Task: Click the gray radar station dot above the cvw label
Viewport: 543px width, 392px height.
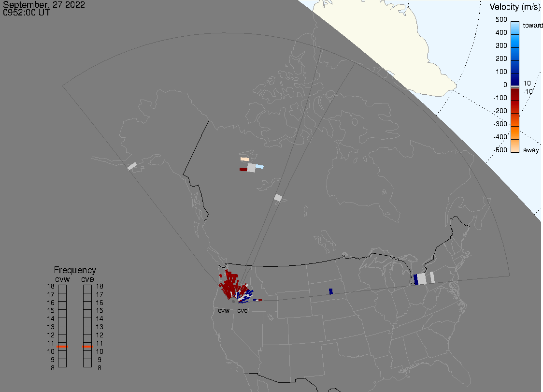Action: point(233,302)
